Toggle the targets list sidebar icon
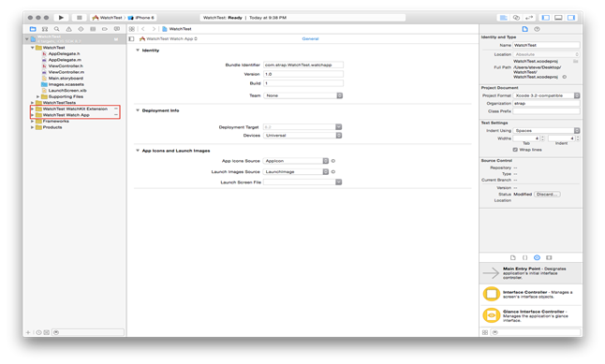This screenshot has height=364, width=605. [131, 39]
